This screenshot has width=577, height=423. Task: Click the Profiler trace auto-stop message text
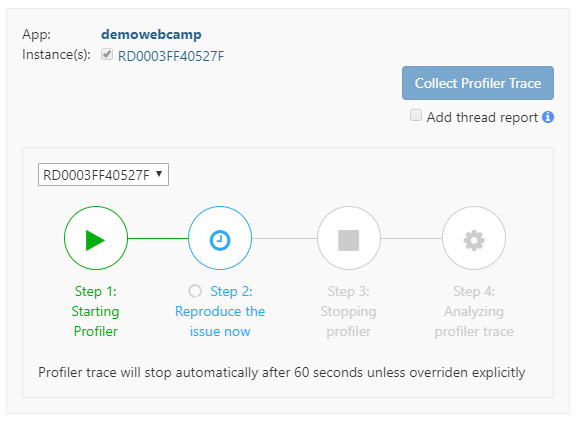coord(282,373)
